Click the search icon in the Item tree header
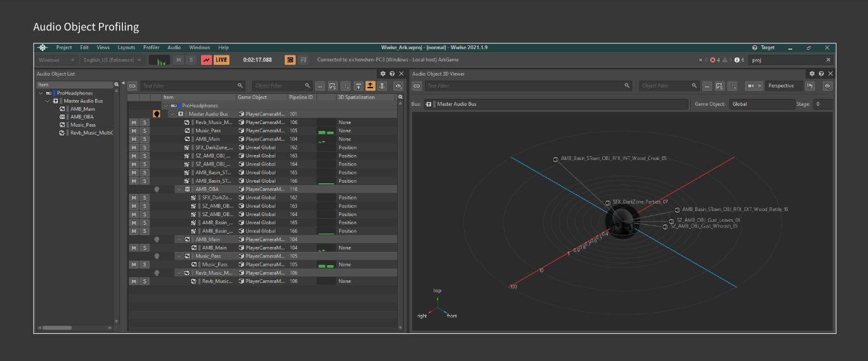Viewport: 868px width, 361px height. coord(117,84)
